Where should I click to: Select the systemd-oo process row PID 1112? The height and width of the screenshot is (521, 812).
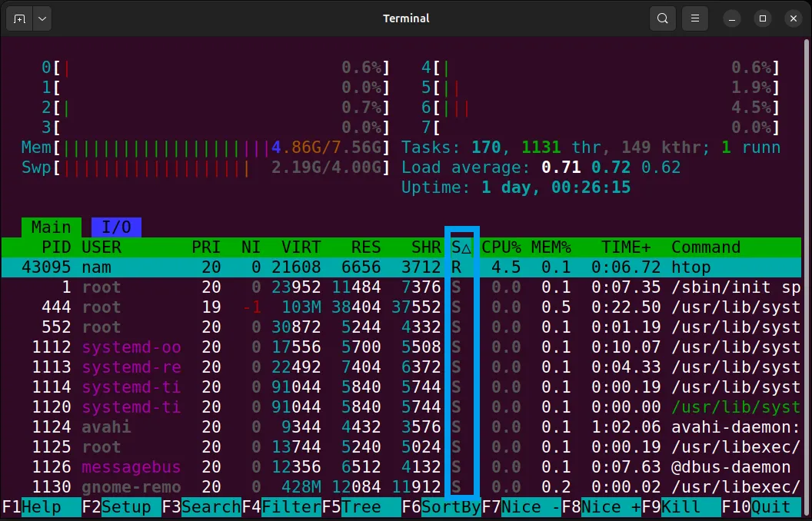click(401, 347)
